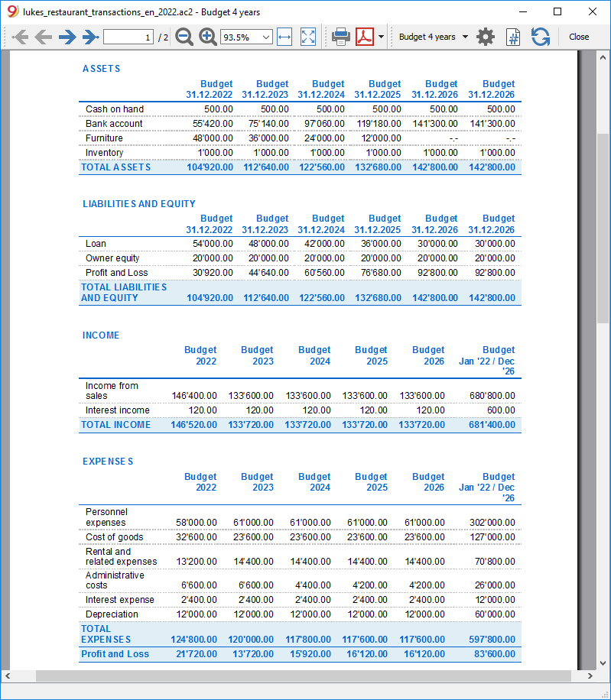Click the Inventory row label
This screenshot has height=700, width=611.
104,153
